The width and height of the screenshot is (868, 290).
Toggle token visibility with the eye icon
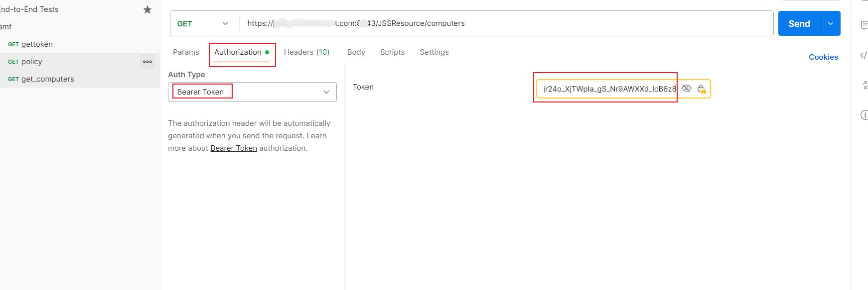pyautogui.click(x=686, y=89)
